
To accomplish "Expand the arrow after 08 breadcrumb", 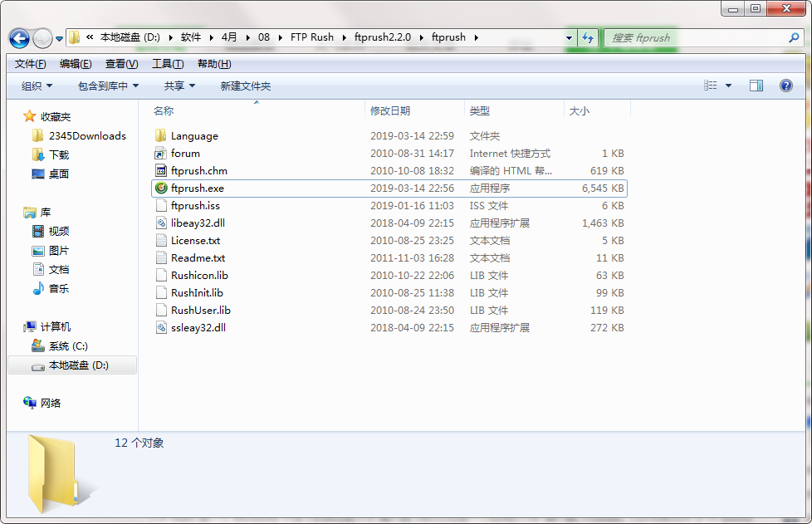I will [280, 38].
